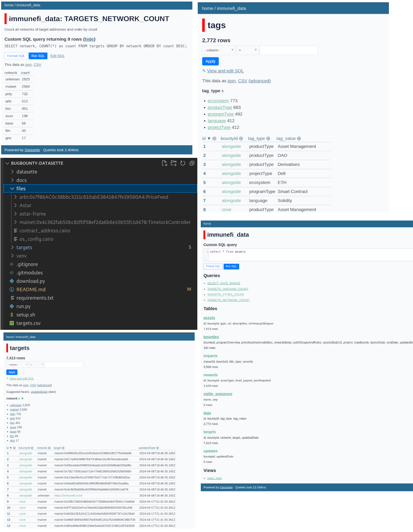Click New File icon in BUGBOUNTY-DATASETTE explorer

click(164, 163)
